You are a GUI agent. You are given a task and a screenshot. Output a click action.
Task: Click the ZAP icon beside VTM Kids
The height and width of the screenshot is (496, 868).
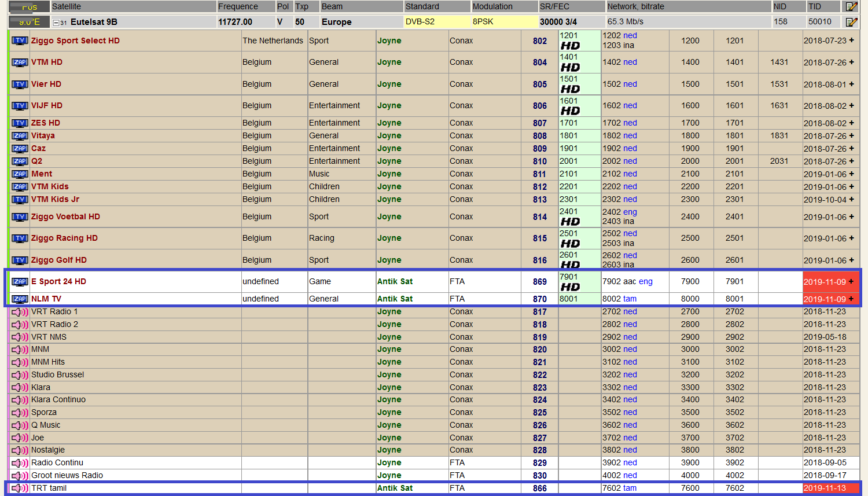point(20,186)
